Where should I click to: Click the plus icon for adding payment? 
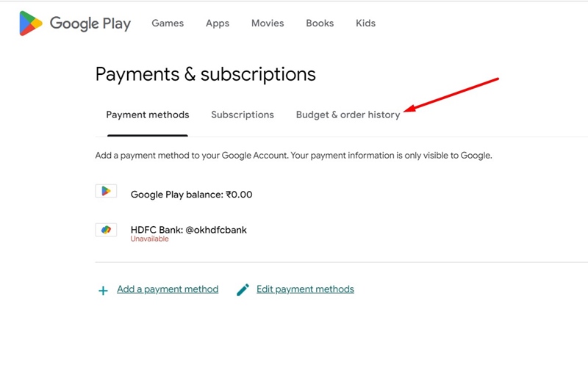(x=103, y=291)
